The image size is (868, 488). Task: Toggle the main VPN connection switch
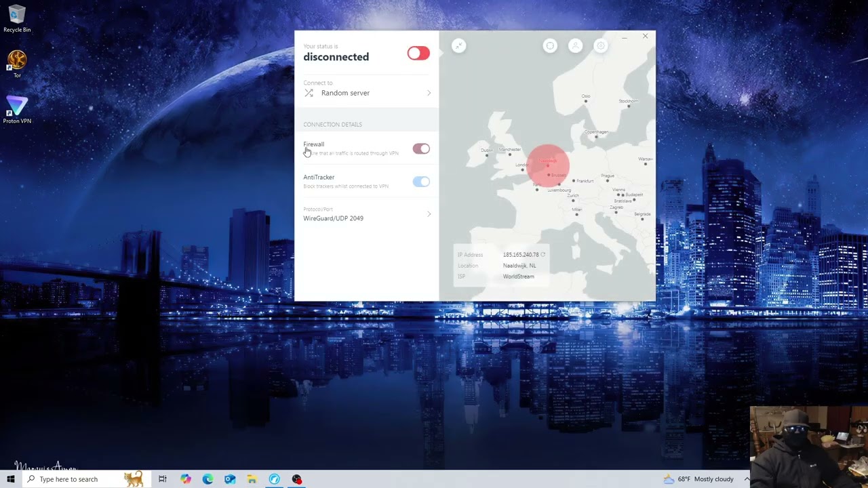(418, 53)
